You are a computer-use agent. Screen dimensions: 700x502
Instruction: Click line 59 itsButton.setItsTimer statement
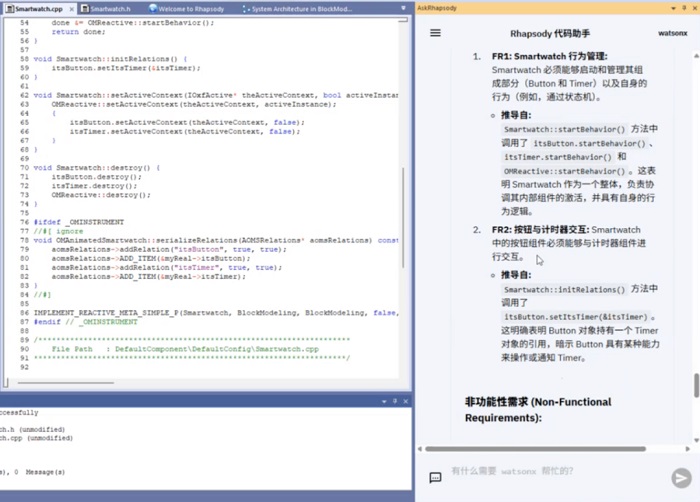126,68
